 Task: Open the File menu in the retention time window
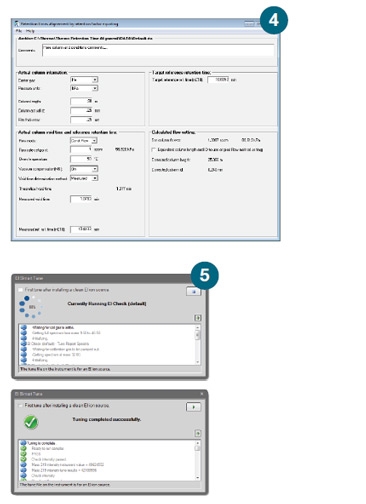click(18, 31)
